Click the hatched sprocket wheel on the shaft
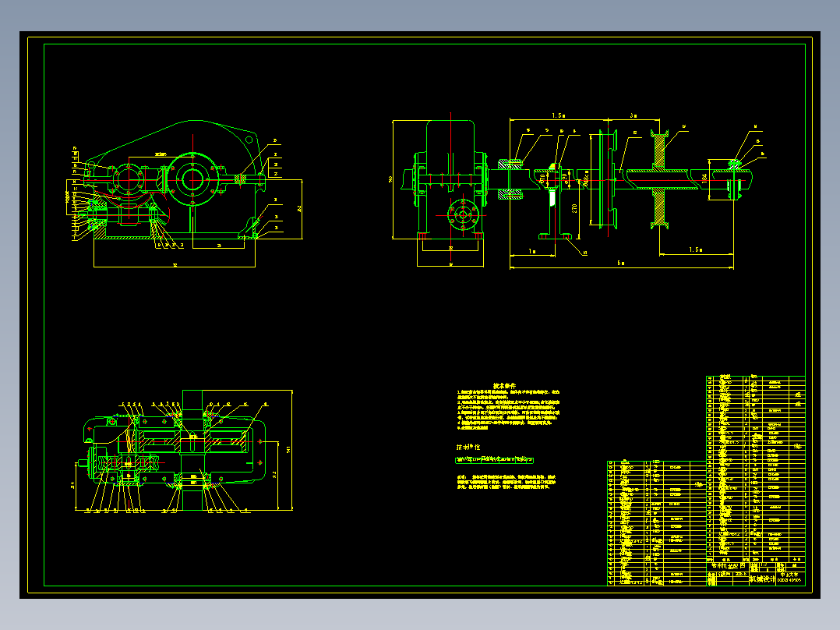The image size is (840, 630). [x=659, y=179]
